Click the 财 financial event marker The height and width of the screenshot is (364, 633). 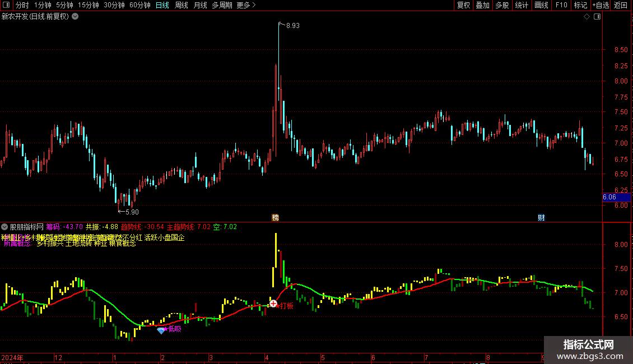[541, 217]
